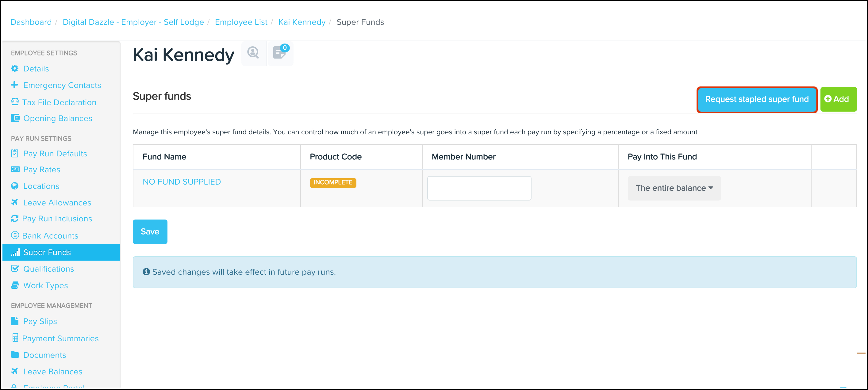Open Qualifications in the sidebar
The height and width of the screenshot is (390, 868).
48,269
